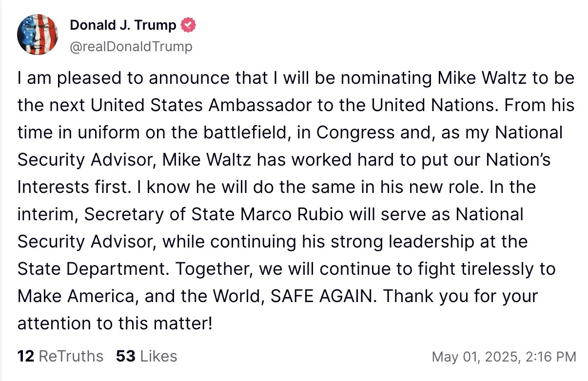Click the flag-painted profile avatar

pyautogui.click(x=38, y=34)
